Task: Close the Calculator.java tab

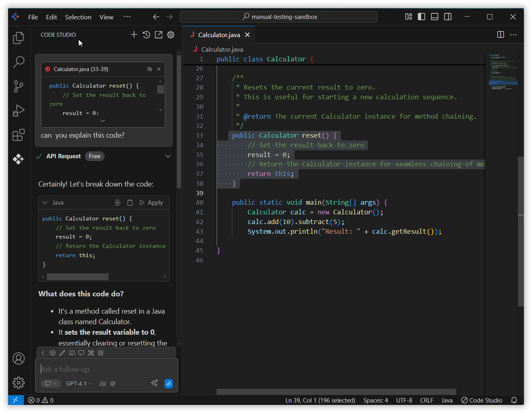Action: pos(247,35)
